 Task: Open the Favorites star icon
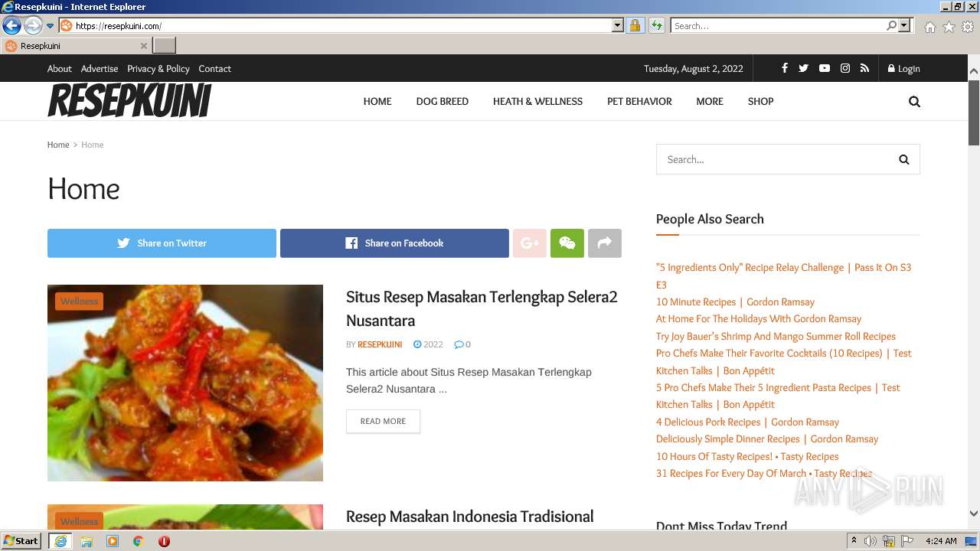(x=949, y=27)
